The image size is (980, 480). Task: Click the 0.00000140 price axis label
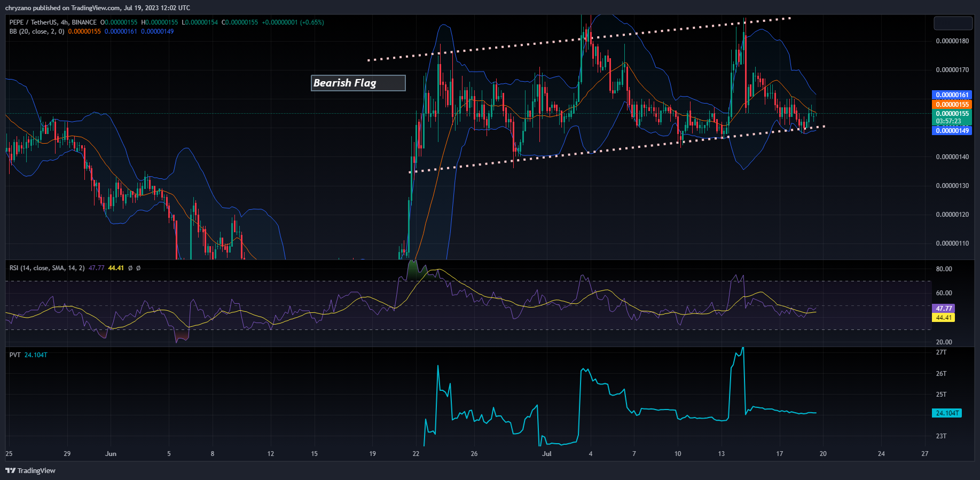pos(952,157)
